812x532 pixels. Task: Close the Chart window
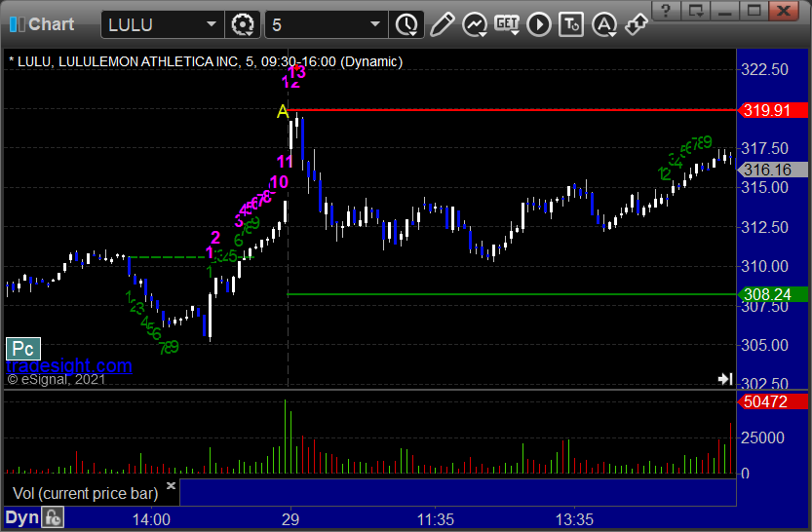(784, 11)
